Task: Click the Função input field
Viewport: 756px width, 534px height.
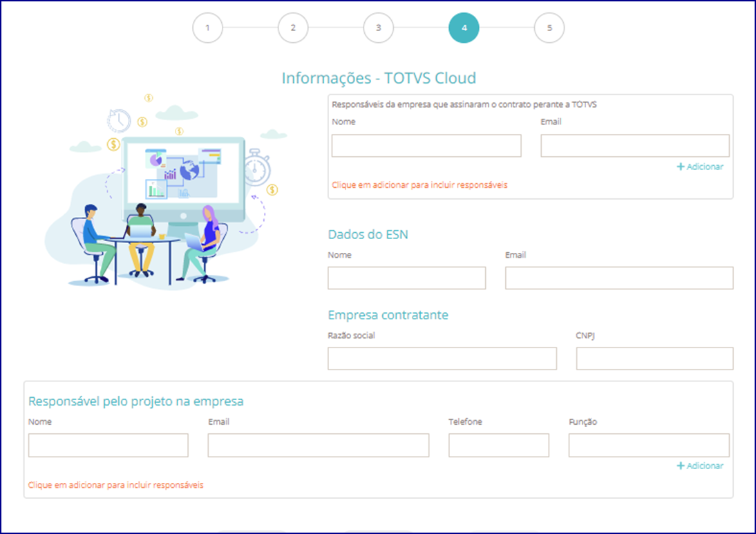Action: click(649, 446)
